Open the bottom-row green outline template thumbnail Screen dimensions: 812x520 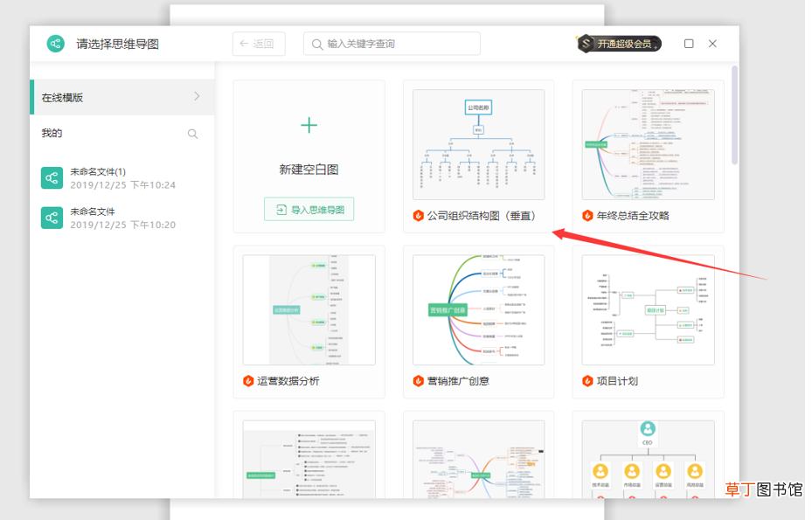click(x=309, y=460)
